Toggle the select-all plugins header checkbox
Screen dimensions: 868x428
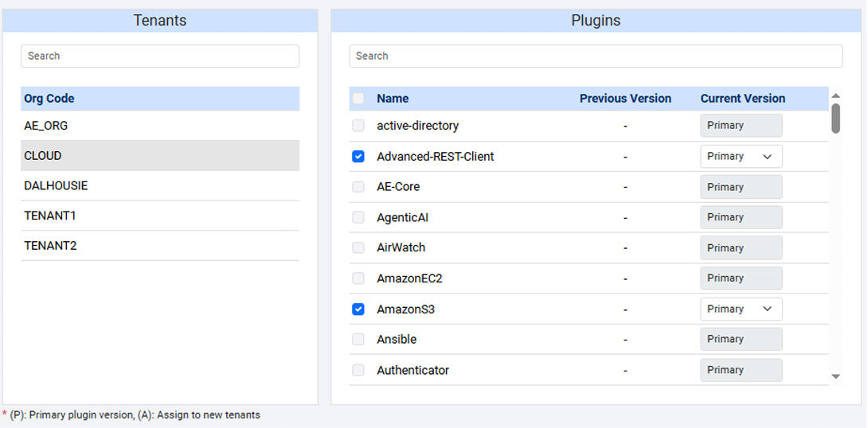[358, 99]
